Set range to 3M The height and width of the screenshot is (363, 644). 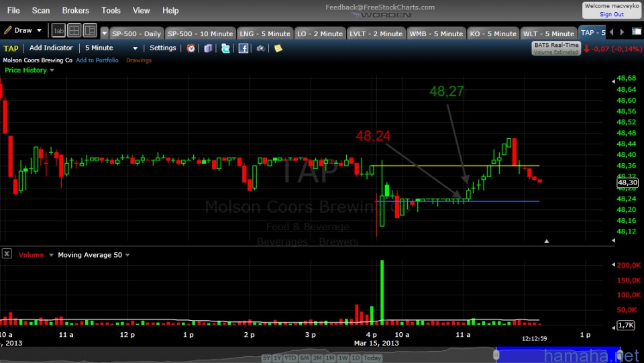pos(317,358)
